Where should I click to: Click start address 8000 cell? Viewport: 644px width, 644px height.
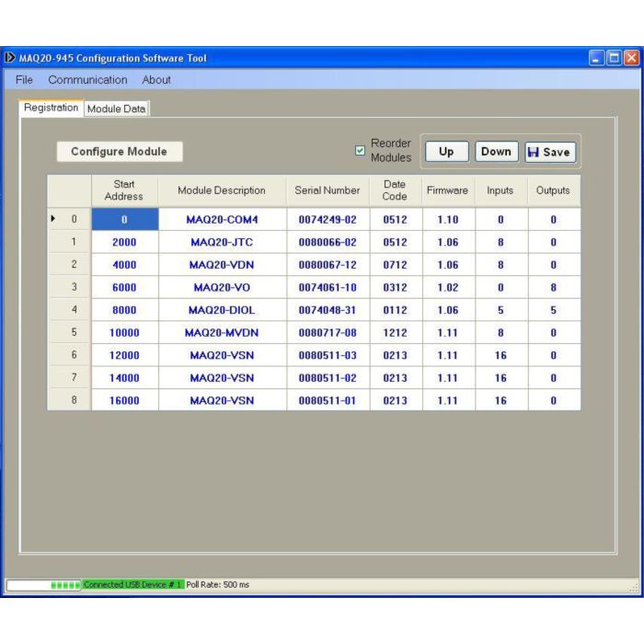[125, 310]
